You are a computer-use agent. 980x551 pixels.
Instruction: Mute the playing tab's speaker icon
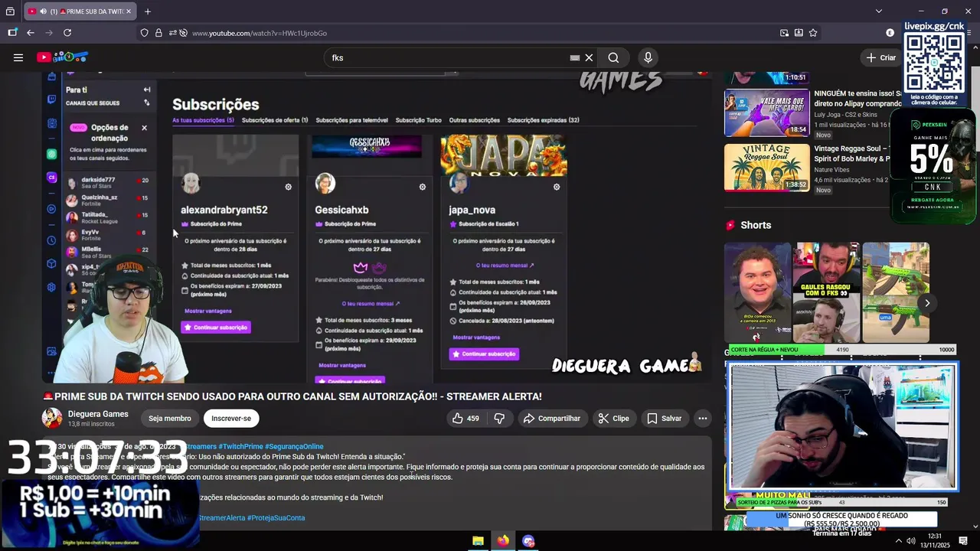coord(43,11)
